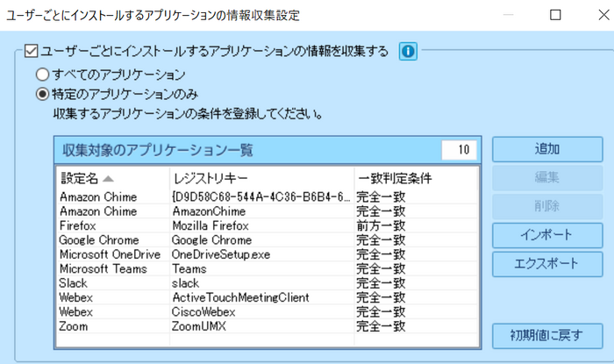Select the Amazon Chime row with {D9D58C68 key
The width and height of the screenshot is (614, 364).
point(268,196)
